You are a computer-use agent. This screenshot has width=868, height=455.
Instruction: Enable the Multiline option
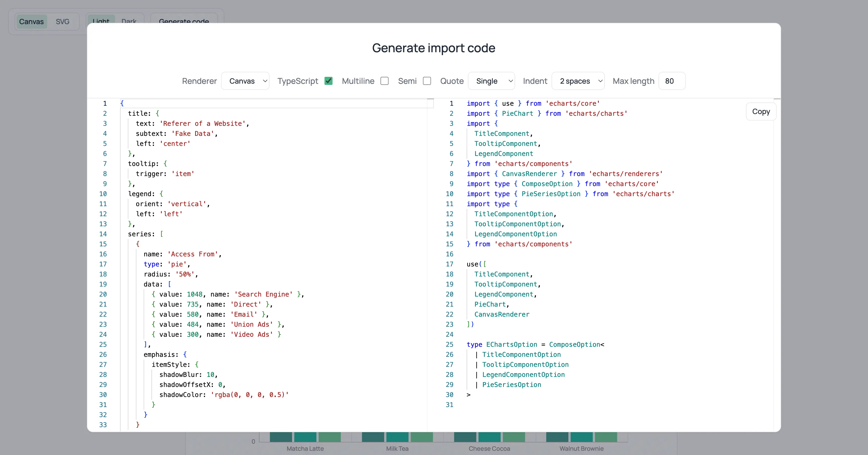coord(385,81)
